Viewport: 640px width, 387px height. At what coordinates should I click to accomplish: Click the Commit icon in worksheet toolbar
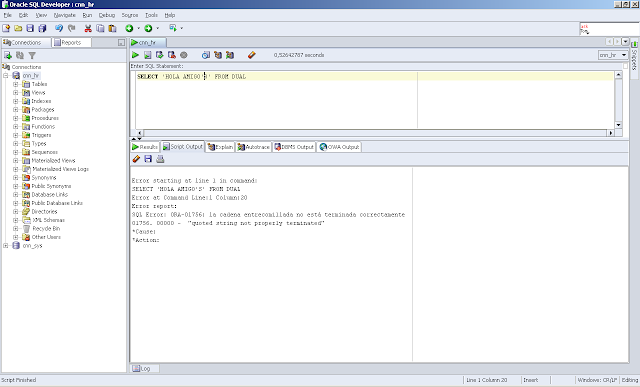pyautogui.click(x=160, y=55)
